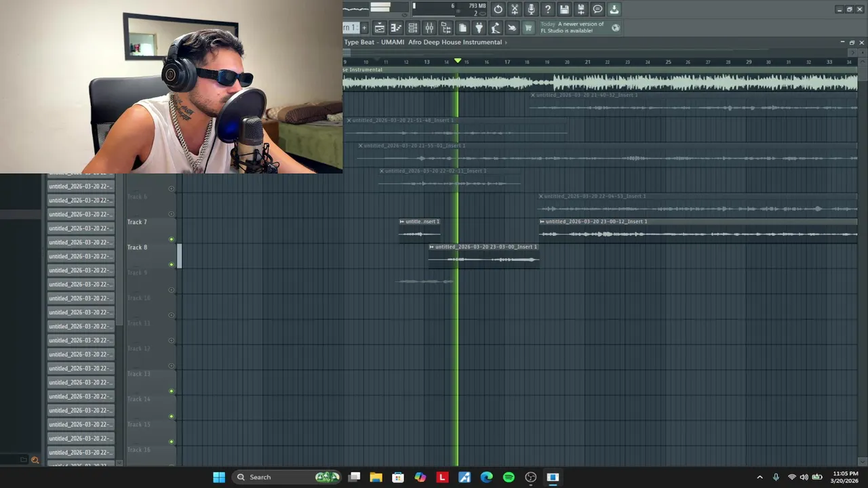Select the Instrumental audio clip waveform on top track

click(600, 82)
